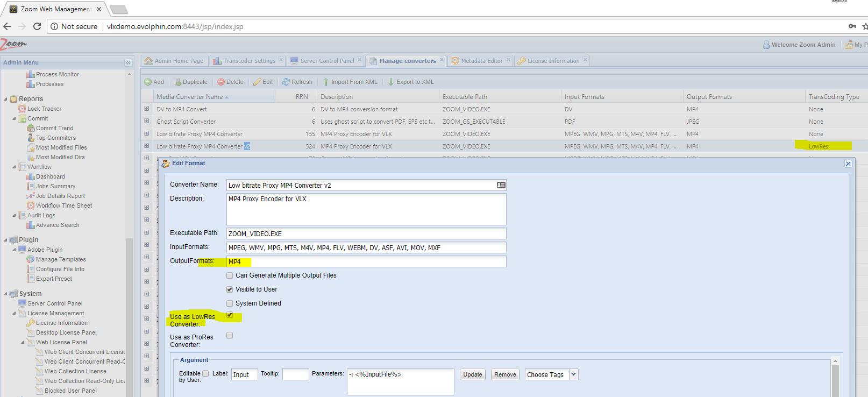Image resolution: width=868 pixels, height=397 pixels.
Task: Click the Zoom logo in the header
Action: (x=13, y=44)
